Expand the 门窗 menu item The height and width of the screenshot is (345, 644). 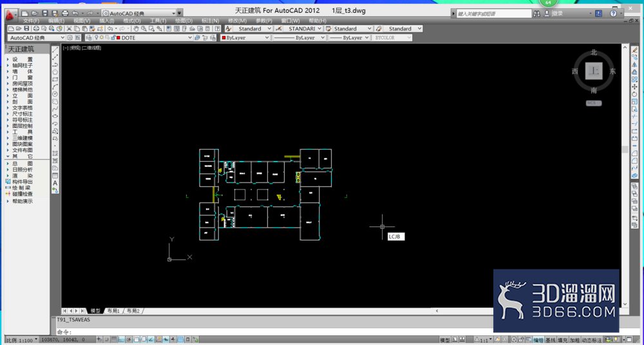[x=22, y=77]
